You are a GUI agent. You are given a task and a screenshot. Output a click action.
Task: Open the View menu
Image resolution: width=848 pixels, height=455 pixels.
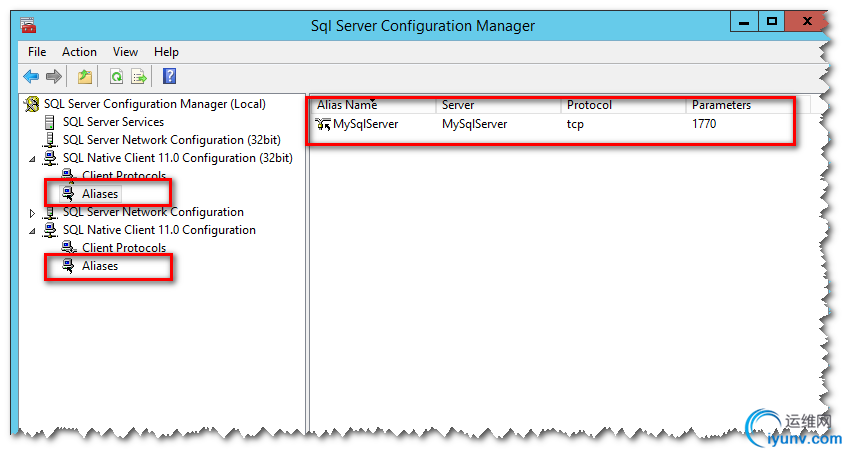point(125,52)
